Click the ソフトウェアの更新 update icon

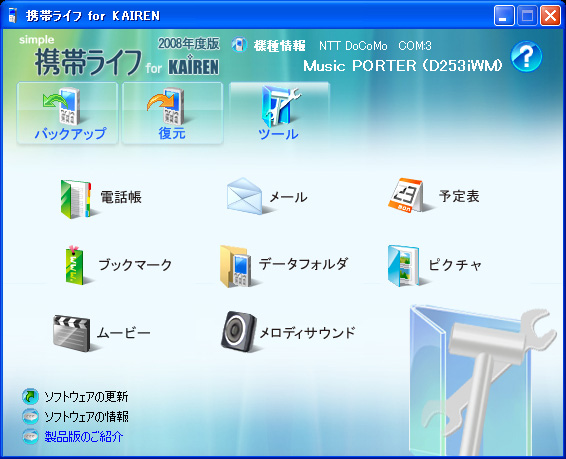pyautogui.click(x=30, y=396)
